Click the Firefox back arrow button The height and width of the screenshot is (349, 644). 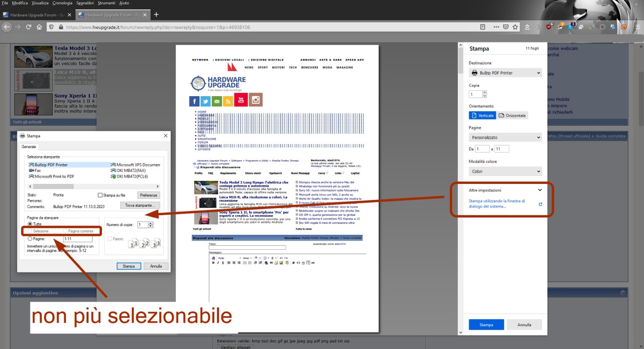click(7, 27)
